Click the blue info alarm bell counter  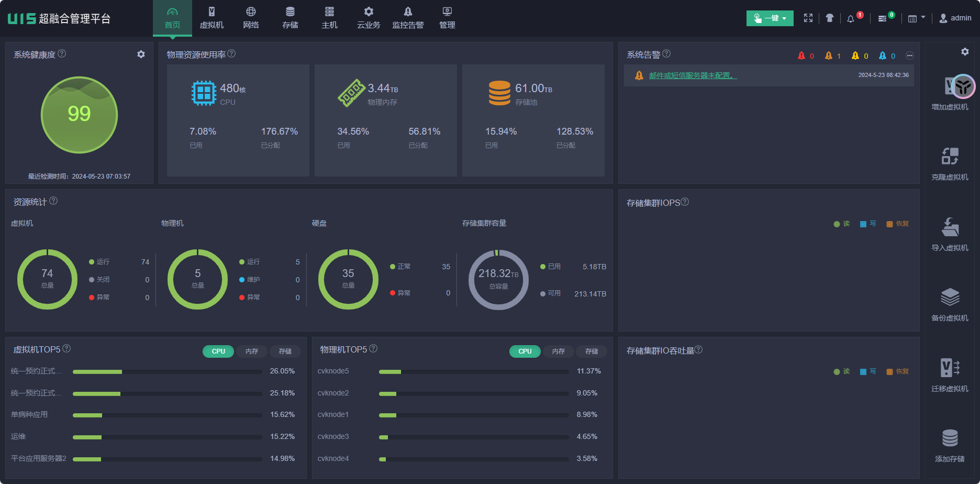point(887,56)
